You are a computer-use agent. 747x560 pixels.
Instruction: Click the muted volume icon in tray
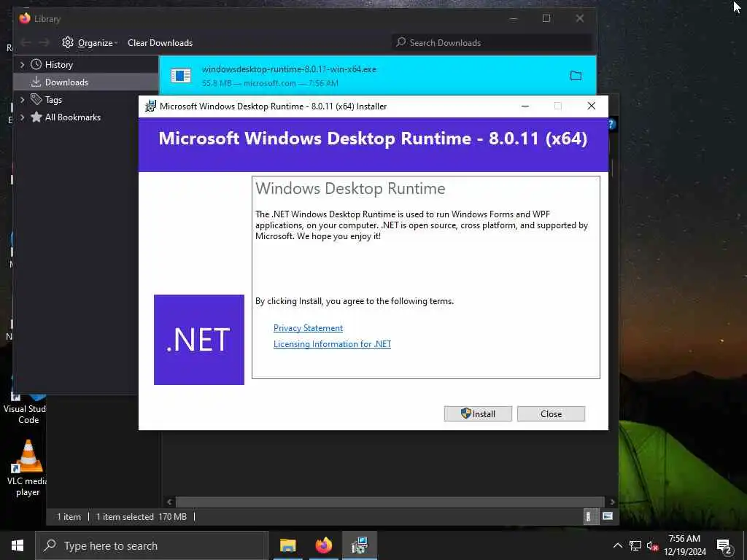pyautogui.click(x=652, y=545)
